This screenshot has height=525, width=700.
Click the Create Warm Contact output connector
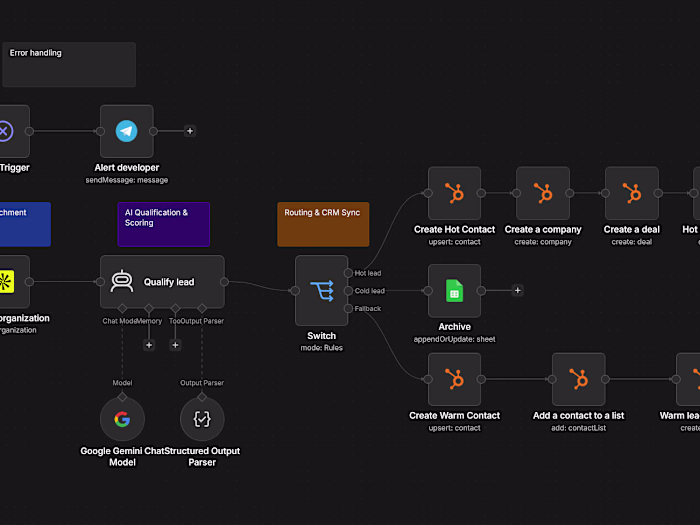tap(481, 379)
